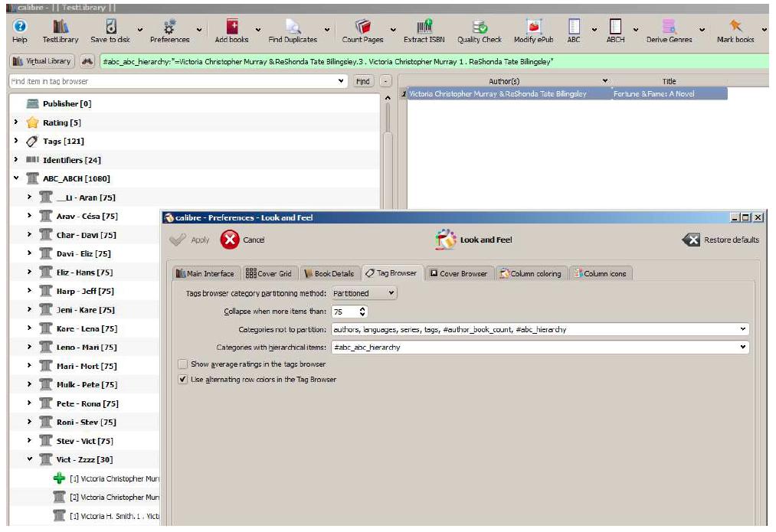Uncheck Use alternating row colors in Tag Browser
The height and width of the screenshot is (532, 776).
(183, 380)
